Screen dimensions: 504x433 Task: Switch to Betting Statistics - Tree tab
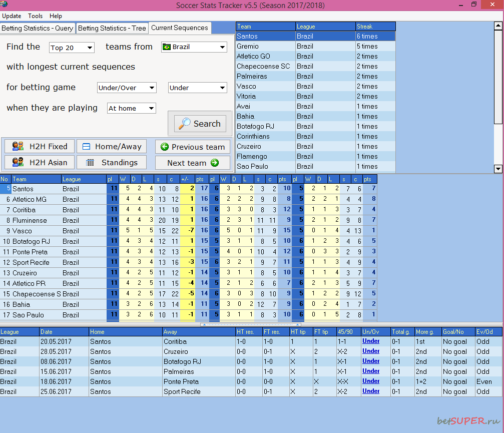[x=112, y=28]
